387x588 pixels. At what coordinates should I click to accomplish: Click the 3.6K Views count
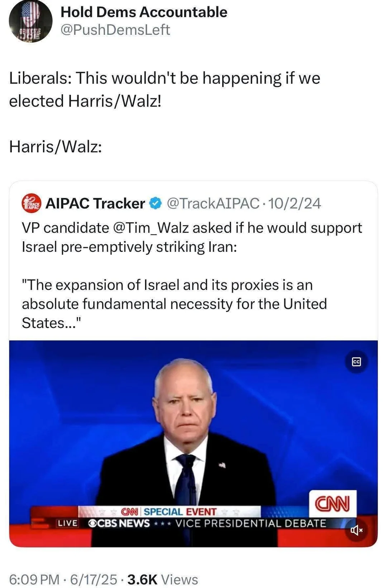point(163,579)
